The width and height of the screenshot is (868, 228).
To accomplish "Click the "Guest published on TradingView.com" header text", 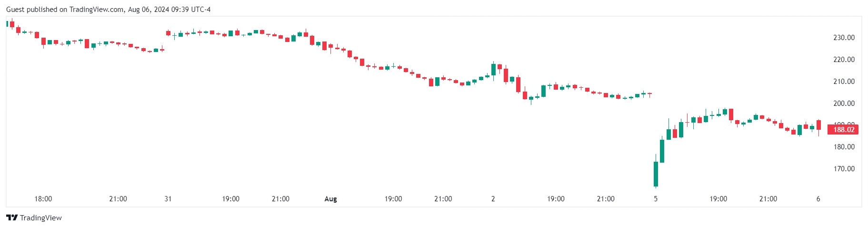I will point(65,10).
